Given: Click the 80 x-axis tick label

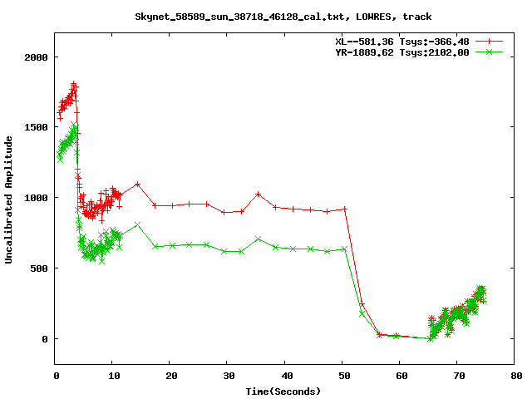Looking at the screenshot, I should (x=517, y=376).
